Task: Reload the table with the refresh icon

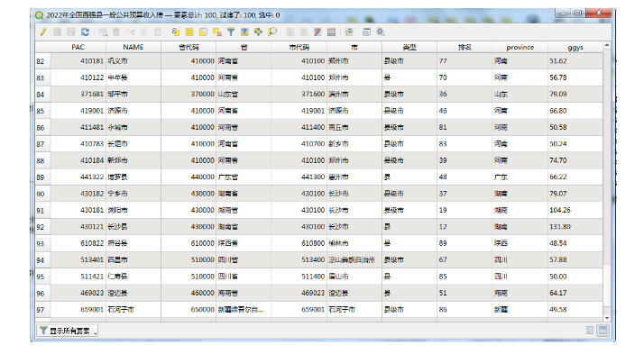Action: point(85,32)
